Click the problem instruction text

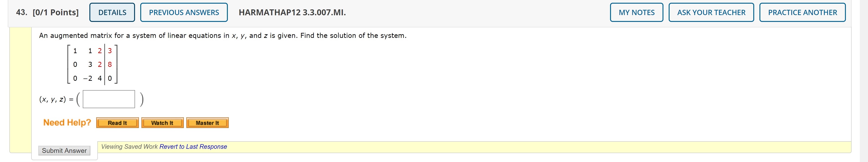(x=222, y=35)
